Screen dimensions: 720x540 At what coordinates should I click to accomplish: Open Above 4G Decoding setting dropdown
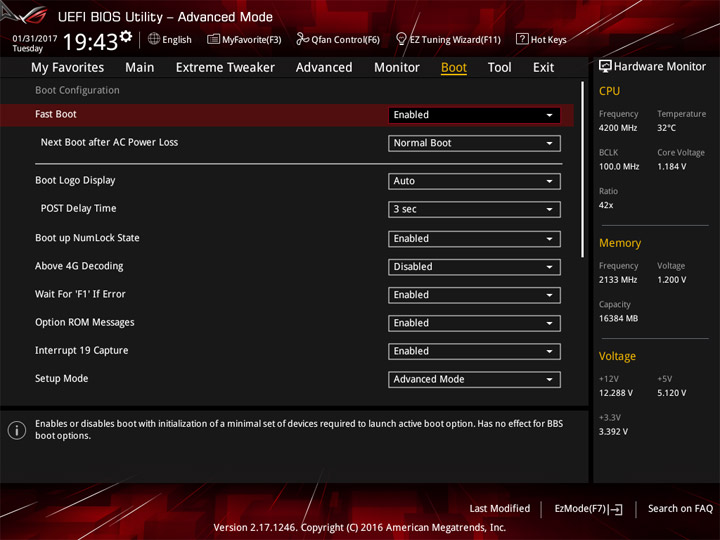pos(474,267)
